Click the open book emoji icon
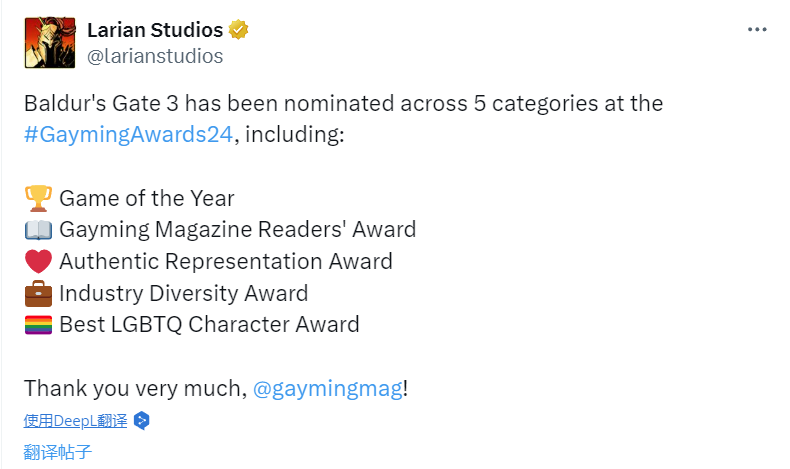This screenshot has height=469, width=790. click(x=37, y=230)
